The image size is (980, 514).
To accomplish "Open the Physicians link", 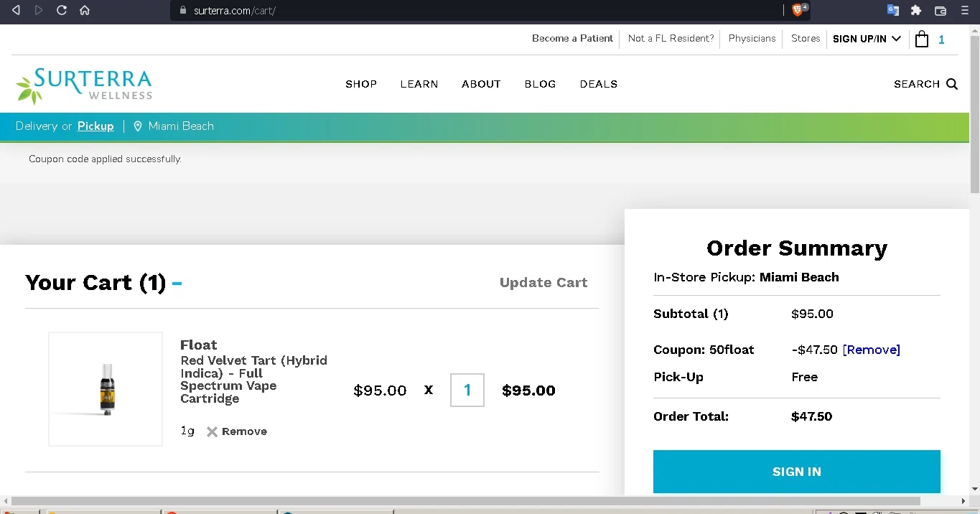I will (x=752, y=38).
